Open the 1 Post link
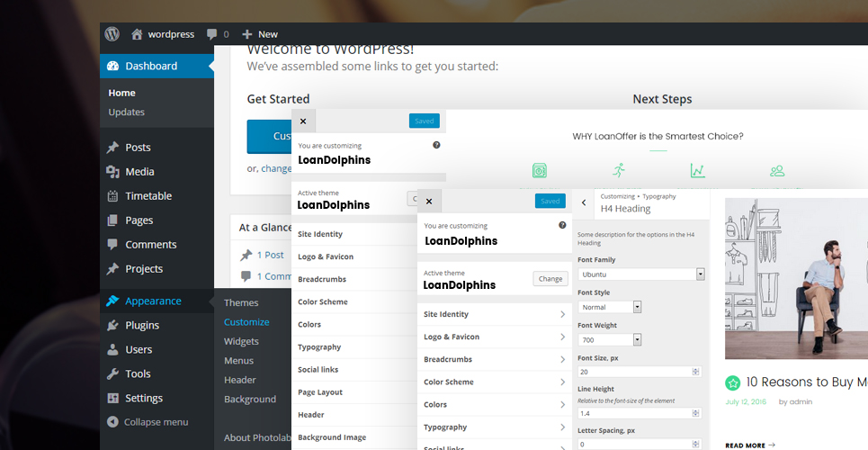The height and width of the screenshot is (450, 868). click(x=270, y=255)
